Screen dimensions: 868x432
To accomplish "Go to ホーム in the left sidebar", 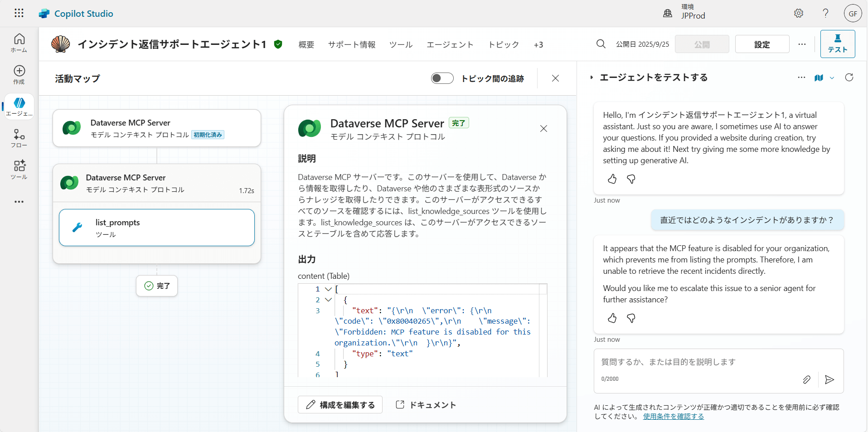I will 19,43.
